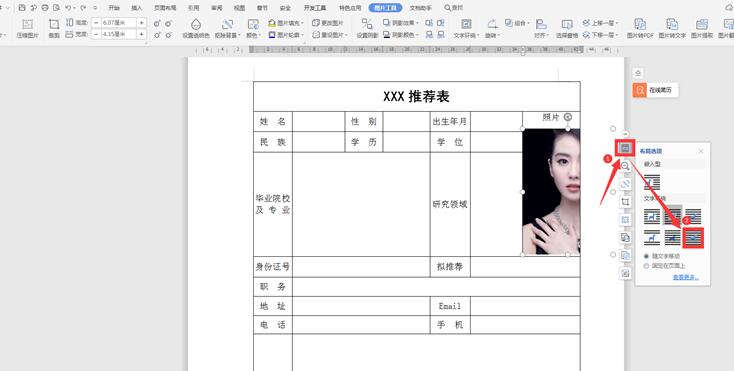Choose the behind-text wrap layout
The width and height of the screenshot is (734, 371).
tap(672, 238)
